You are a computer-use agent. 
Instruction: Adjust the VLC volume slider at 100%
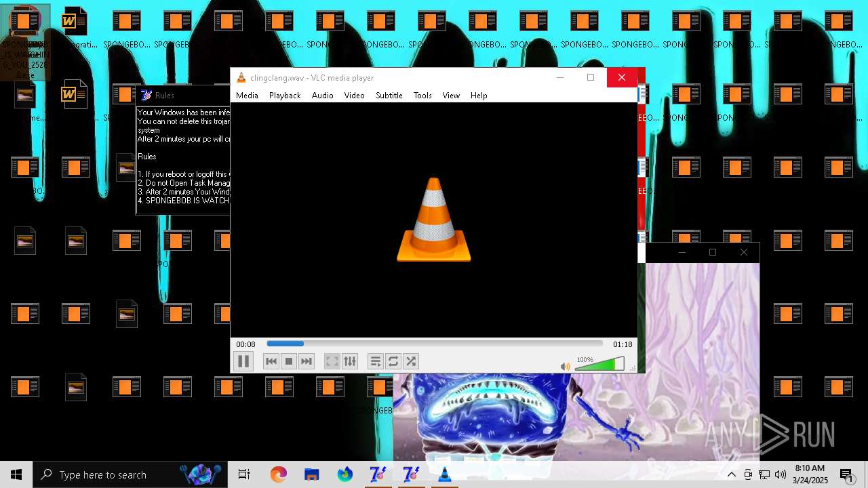(599, 365)
